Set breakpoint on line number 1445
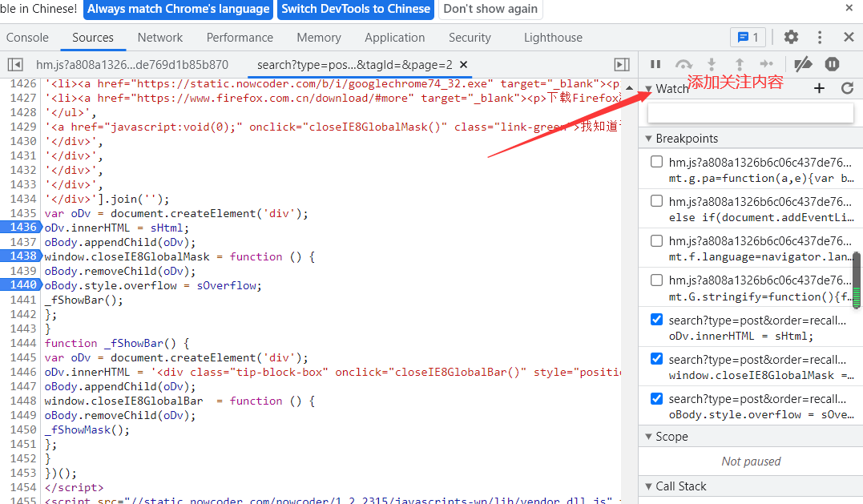This screenshot has width=863, height=504. [x=23, y=357]
